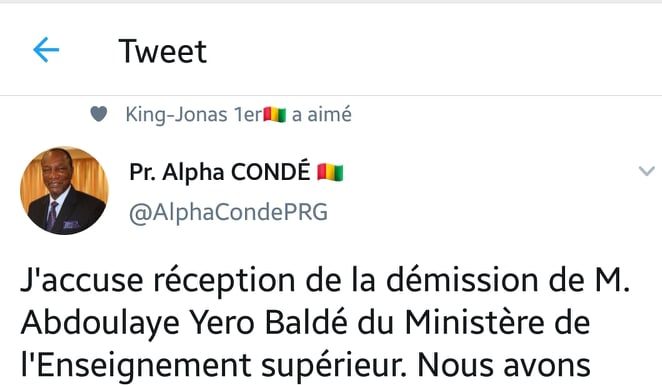This screenshot has width=662, height=385.
Task: Click the word démission in the tweet
Action: [x=462, y=280]
